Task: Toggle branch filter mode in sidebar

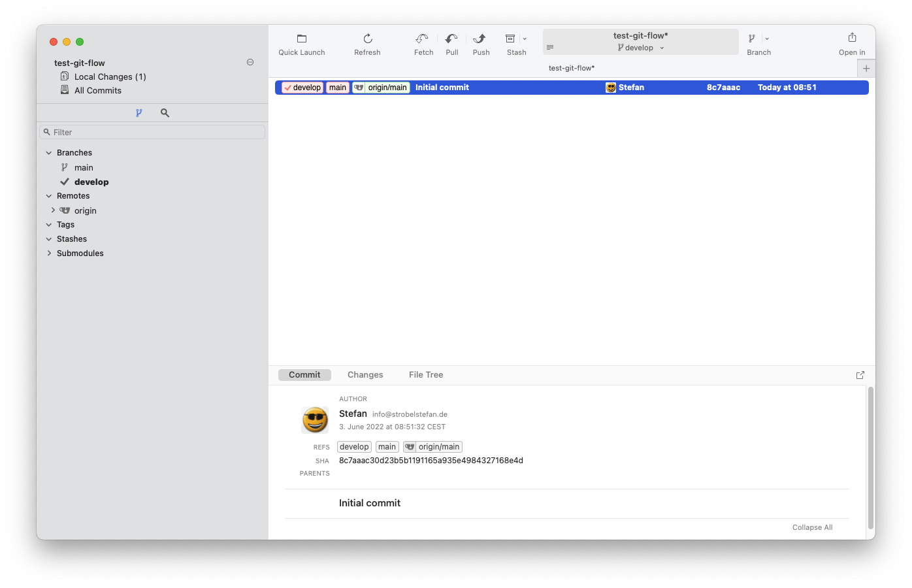Action: coord(139,112)
